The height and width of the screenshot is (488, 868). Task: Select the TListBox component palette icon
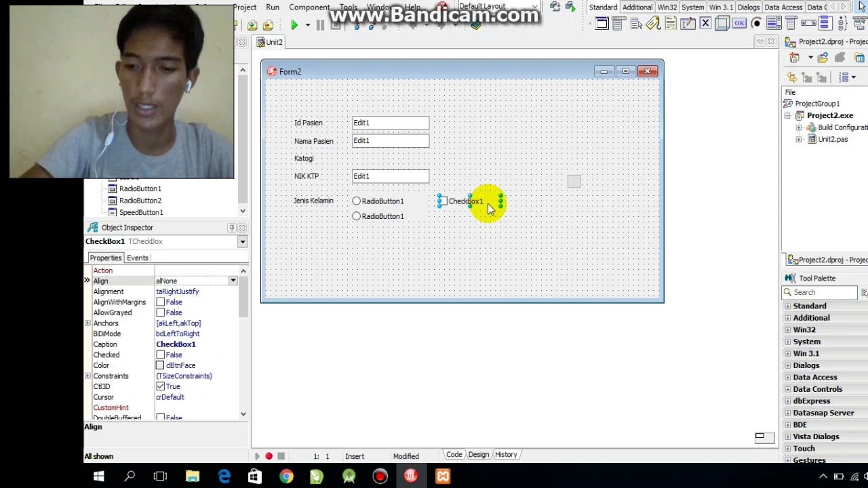774,24
